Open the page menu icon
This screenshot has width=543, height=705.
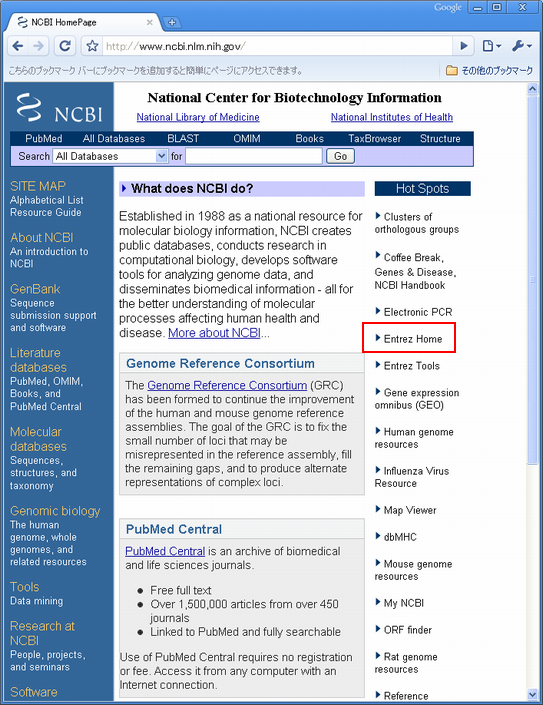tap(491, 46)
